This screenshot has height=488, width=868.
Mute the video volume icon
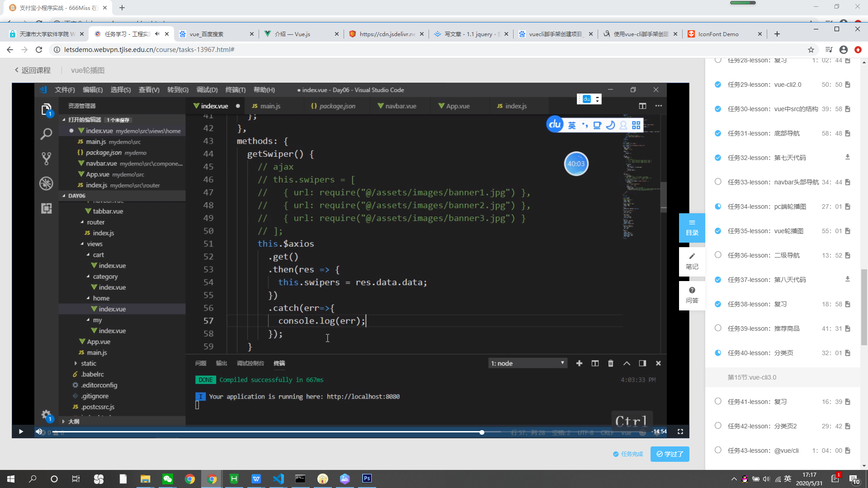39,432
